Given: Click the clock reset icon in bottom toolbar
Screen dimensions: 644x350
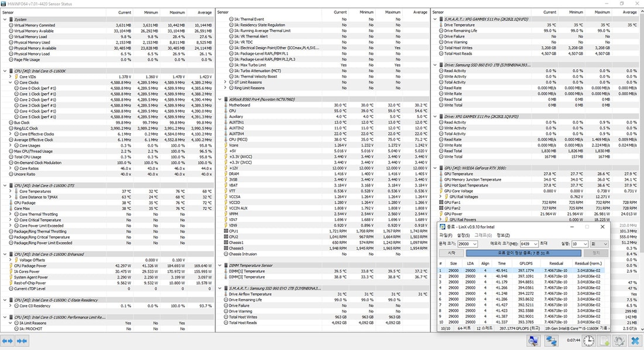Looking at the screenshot, I should pos(589,341).
